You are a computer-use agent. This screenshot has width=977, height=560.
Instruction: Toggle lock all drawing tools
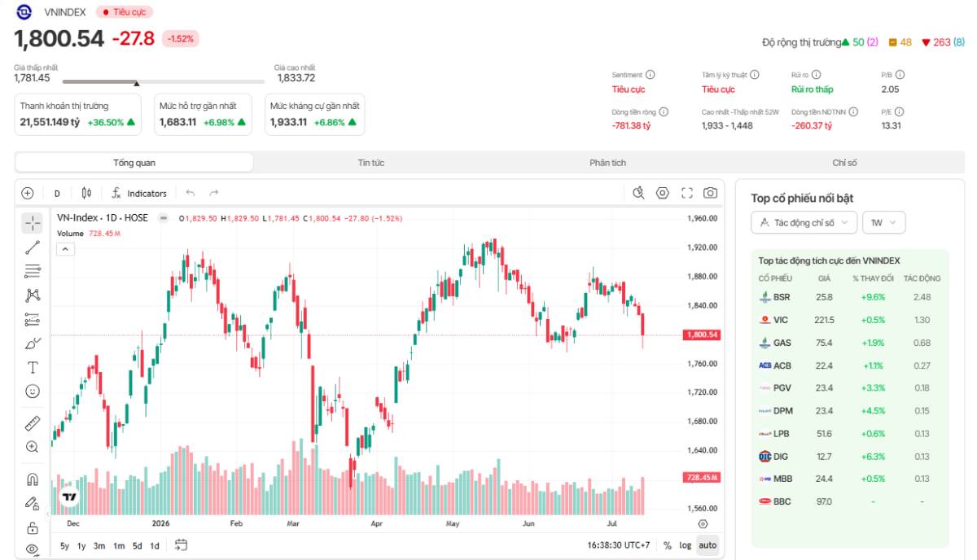pos(33,527)
